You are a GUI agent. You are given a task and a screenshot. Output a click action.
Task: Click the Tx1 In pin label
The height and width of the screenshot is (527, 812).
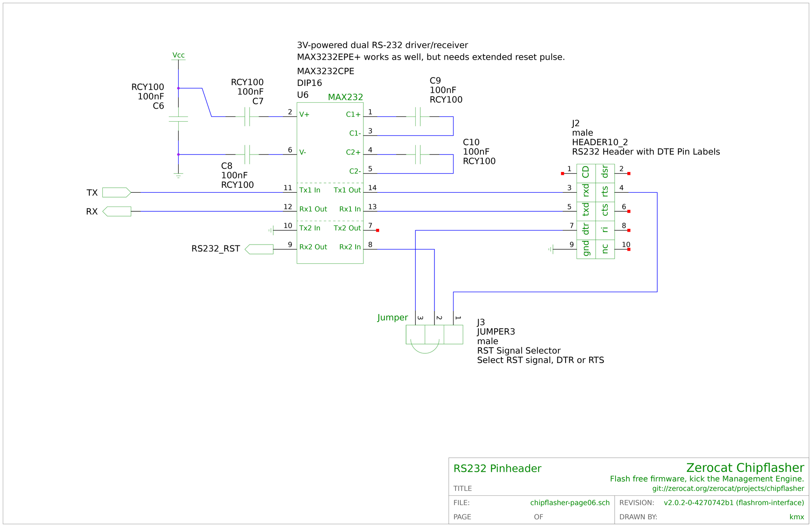[310, 190]
